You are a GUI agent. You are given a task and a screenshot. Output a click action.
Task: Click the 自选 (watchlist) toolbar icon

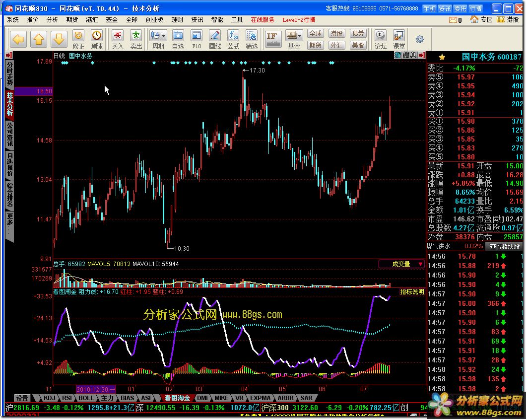click(178, 39)
